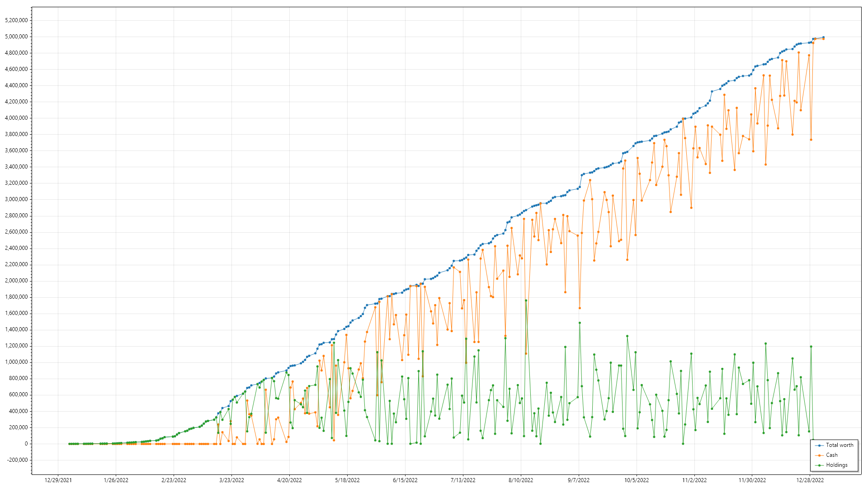The height and width of the screenshot is (488, 868).
Task: Click the 2,000,000 y-axis label
Action: (x=16, y=281)
